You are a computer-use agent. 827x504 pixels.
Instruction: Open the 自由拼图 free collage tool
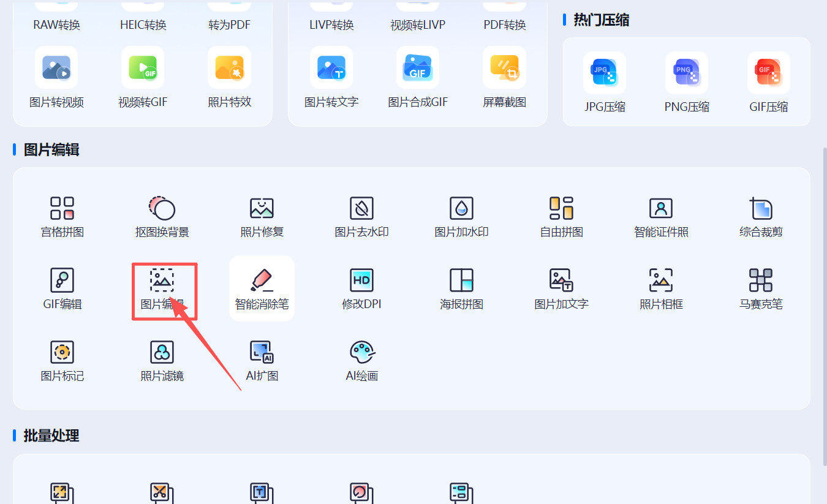(x=561, y=217)
